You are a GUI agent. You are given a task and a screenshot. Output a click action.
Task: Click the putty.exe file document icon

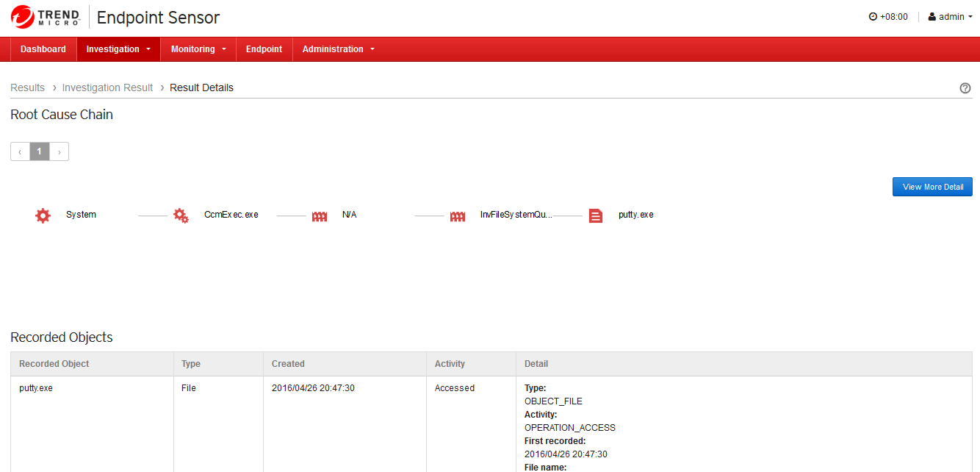596,215
